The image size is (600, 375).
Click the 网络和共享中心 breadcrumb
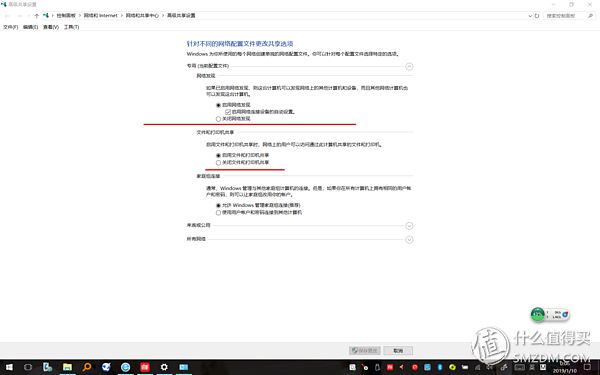(142, 16)
